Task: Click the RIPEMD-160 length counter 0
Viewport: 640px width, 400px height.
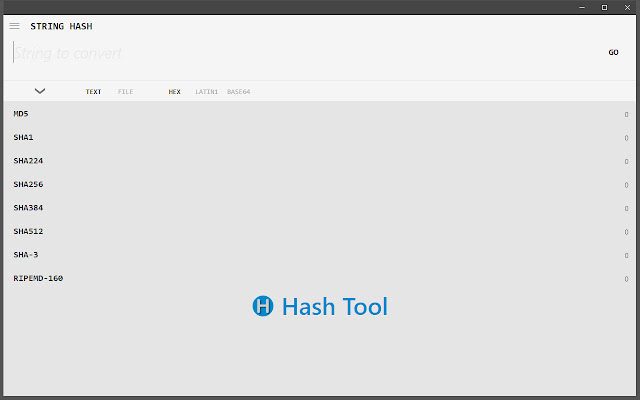Action: click(626, 279)
